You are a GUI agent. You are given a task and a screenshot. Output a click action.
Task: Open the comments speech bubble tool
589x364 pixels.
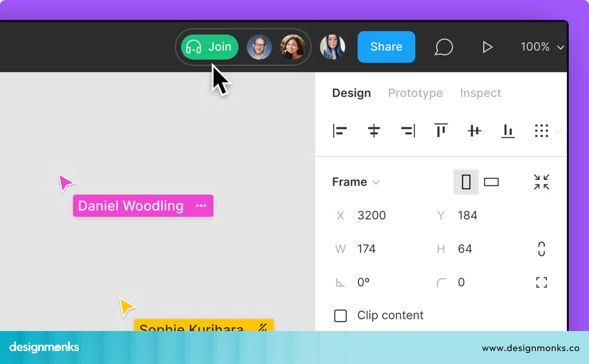click(x=444, y=47)
